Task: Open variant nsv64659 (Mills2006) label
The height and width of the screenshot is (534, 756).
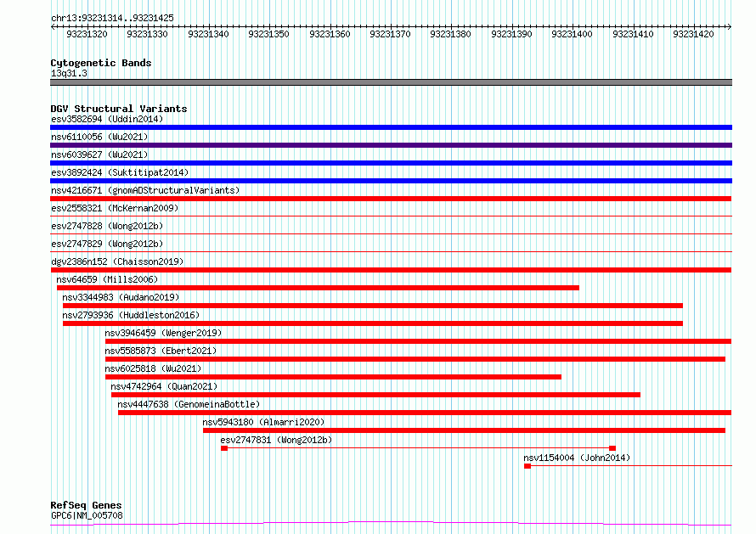Action: pyautogui.click(x=107, y=279)
